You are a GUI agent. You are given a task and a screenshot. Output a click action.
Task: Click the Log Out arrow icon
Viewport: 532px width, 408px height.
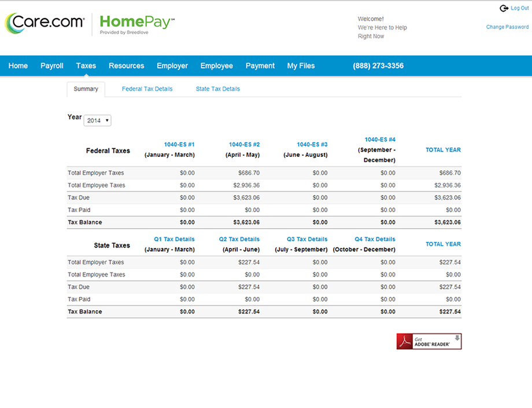[x=504, y=8]
